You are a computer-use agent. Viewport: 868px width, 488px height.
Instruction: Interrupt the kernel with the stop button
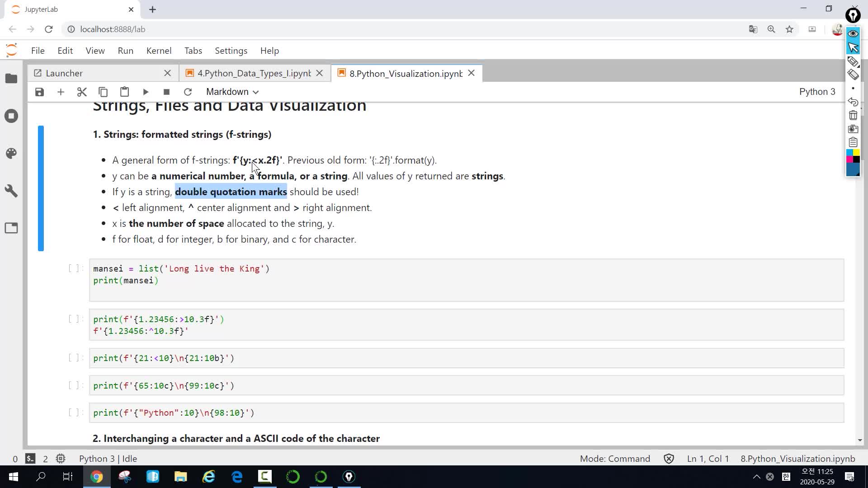[x=166, y=92]
